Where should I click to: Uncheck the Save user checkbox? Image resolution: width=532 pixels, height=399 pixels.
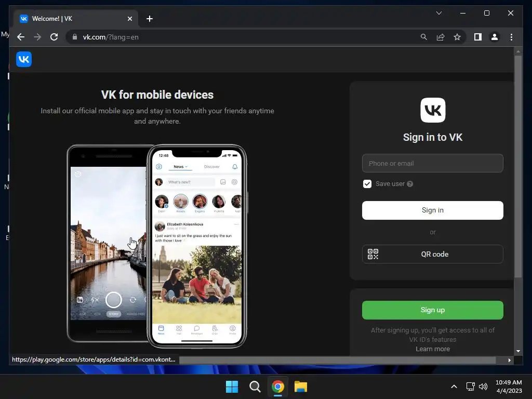[x=367, y=184]
